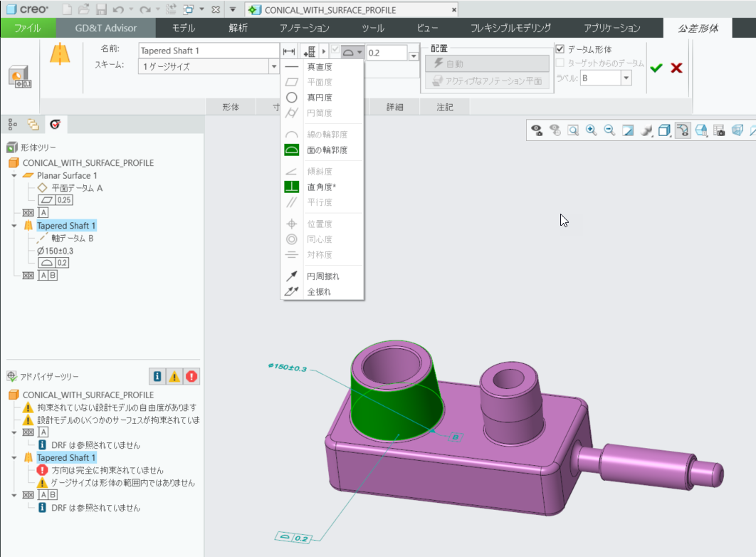This screenshot has height=557, width=756.
Task: Click the name field containing Tapered Shaft 1
Action: point(209,51)
